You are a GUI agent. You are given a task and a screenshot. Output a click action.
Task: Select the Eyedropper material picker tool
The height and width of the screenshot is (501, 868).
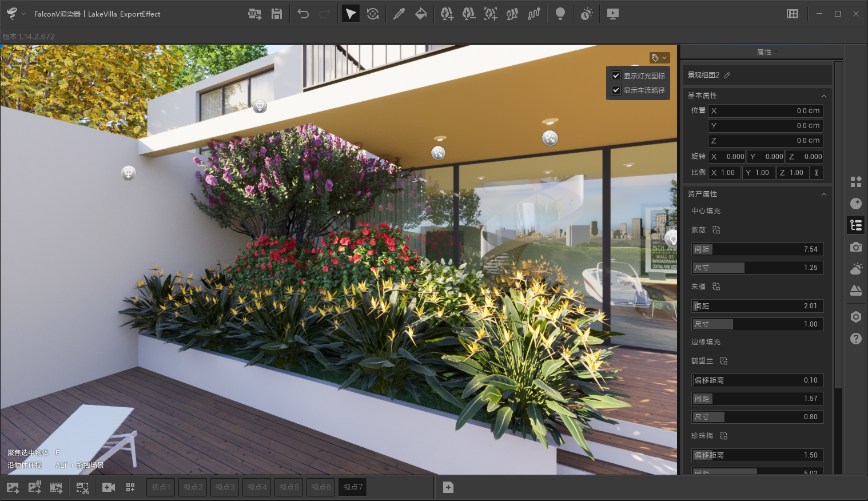[399, 14]
